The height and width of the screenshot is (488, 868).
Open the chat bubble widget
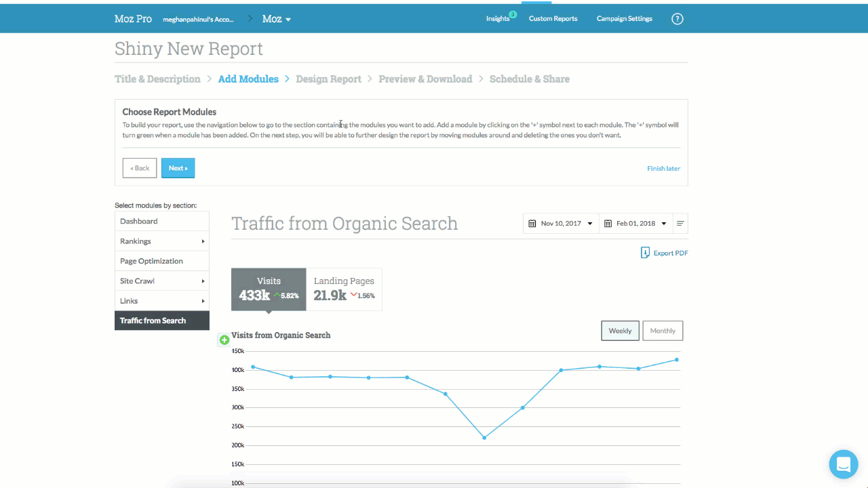[x=843, y=464]
